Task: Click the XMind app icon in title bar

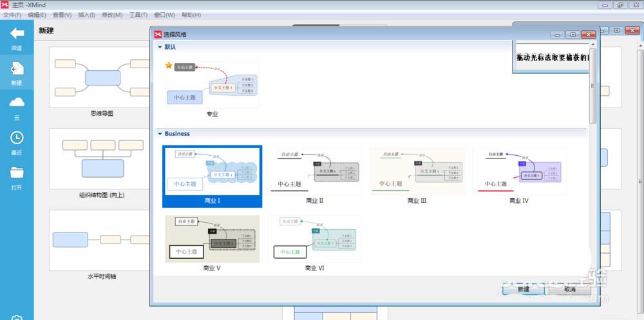Action: coord(5,5)
